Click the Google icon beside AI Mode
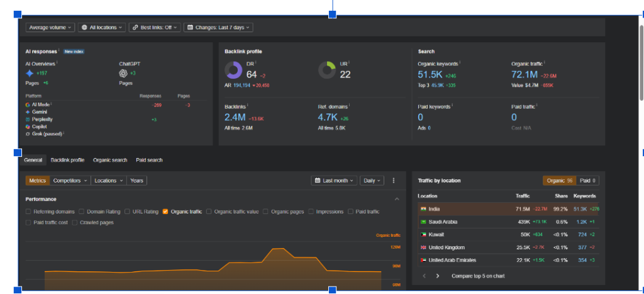The width and height of the screenshot is (644, 294). pyautogui.click(x=28, y=105)
